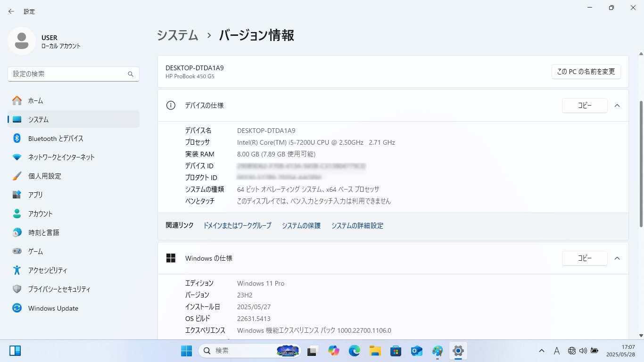Click the システム breadcrumb link in the header
The image size is (644, 362).
click(178, 35)
